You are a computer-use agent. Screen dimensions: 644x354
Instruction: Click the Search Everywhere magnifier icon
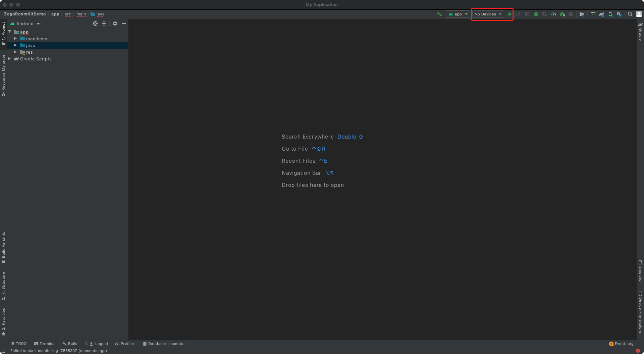tap(630, 14)
